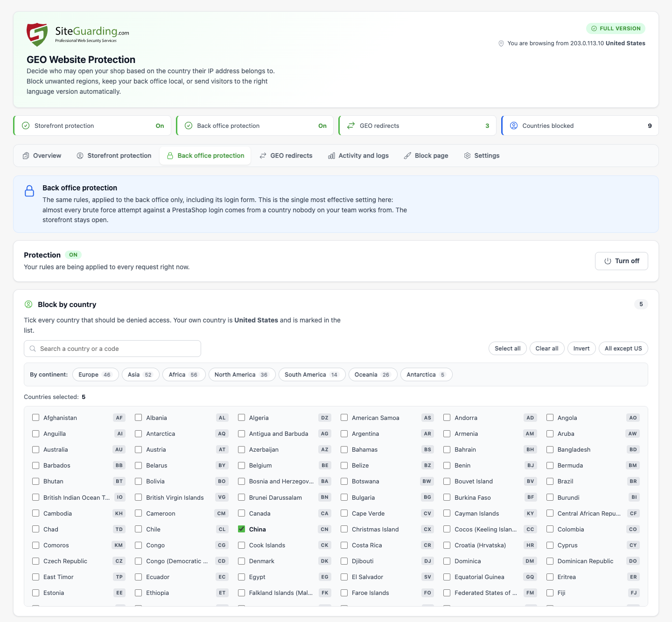Viewport: 672px width, 622px height.
Task: Check the Canada checkbox
Action: point(241,513)
